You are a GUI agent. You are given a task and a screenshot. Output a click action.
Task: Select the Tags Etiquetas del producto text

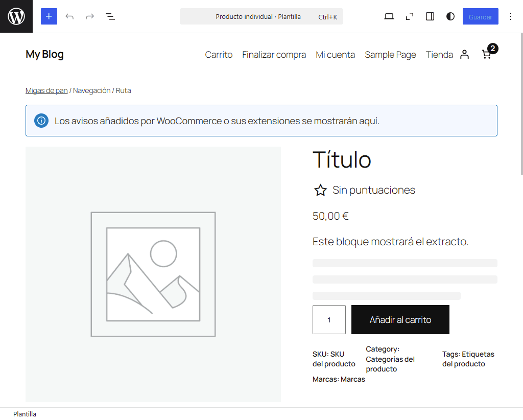click(468, 359)
